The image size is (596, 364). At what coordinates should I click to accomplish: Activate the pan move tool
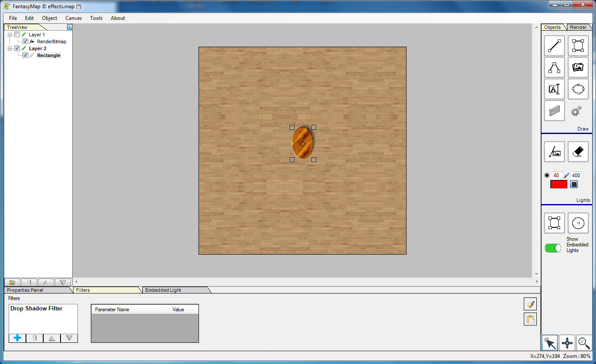[x=567, y=343]
